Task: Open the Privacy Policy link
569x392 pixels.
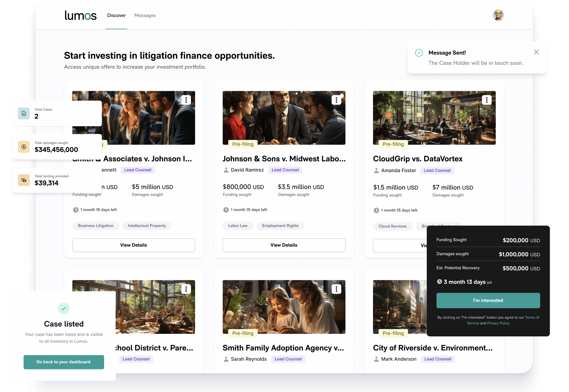Action: 498,323
